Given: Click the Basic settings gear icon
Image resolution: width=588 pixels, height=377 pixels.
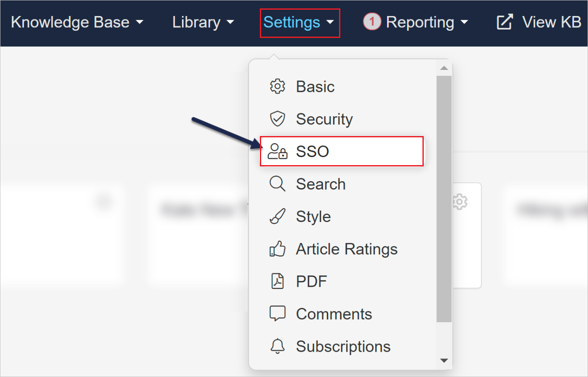Looking at the screenshot, I should [277, 86].
